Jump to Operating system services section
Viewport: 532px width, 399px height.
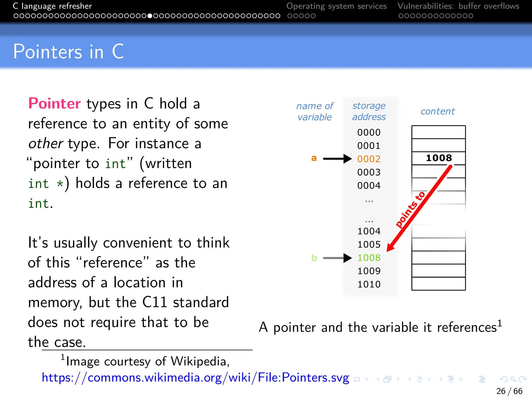[x=336, y=6]
